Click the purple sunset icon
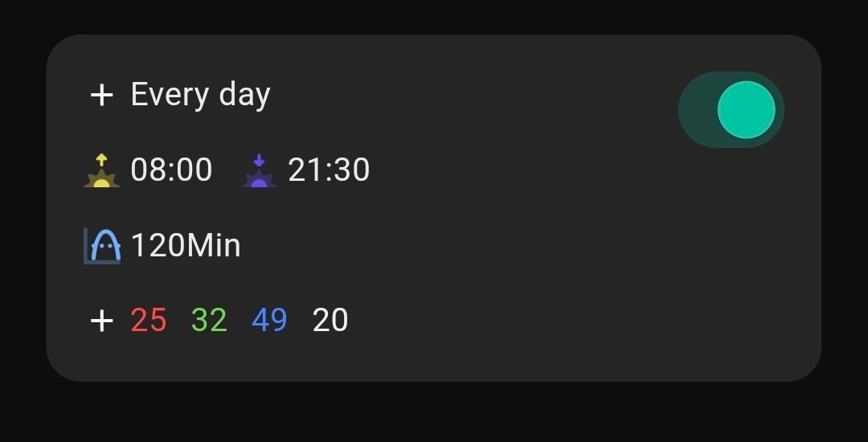Image resolution: width=868 pixels, height=442 pixels. point(259,170)
